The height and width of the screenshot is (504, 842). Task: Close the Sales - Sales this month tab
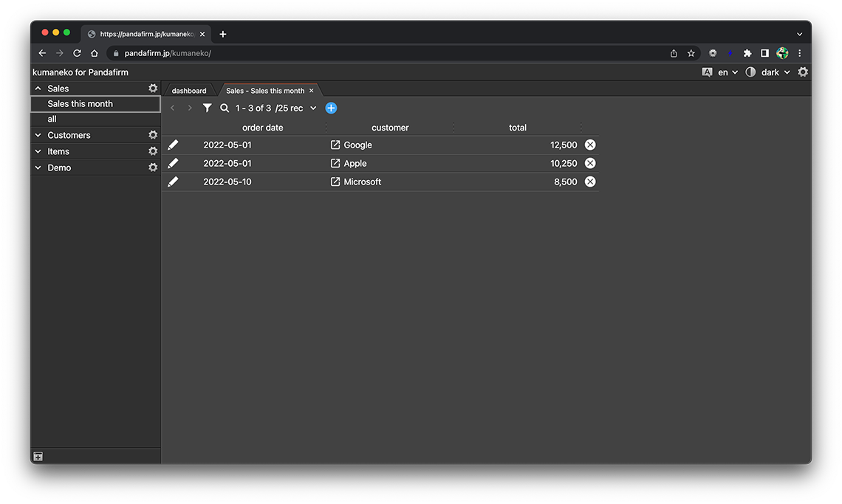pos(311,91)
